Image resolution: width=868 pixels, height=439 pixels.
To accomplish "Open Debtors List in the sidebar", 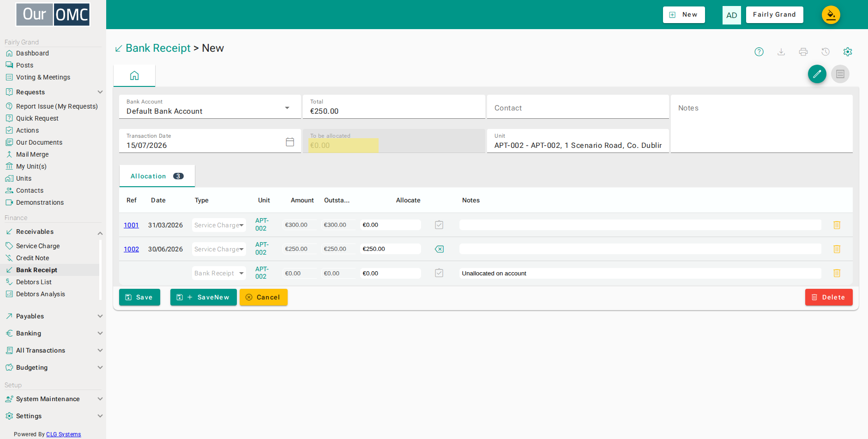I will [34, 282].
